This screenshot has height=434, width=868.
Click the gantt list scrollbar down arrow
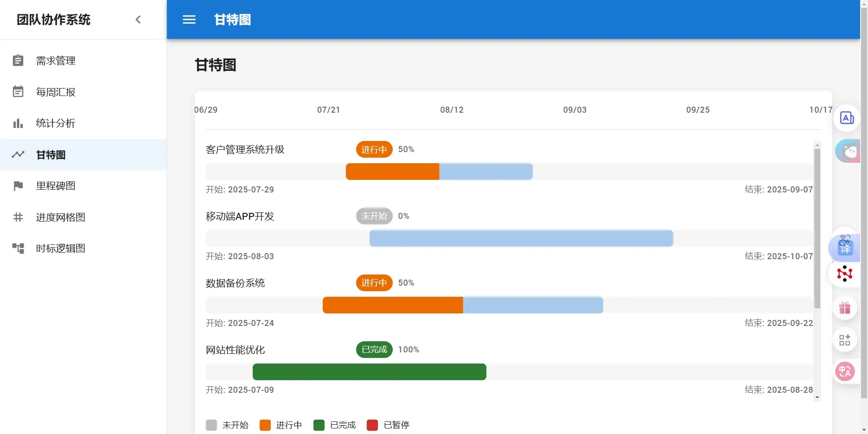tap(817, 397)
